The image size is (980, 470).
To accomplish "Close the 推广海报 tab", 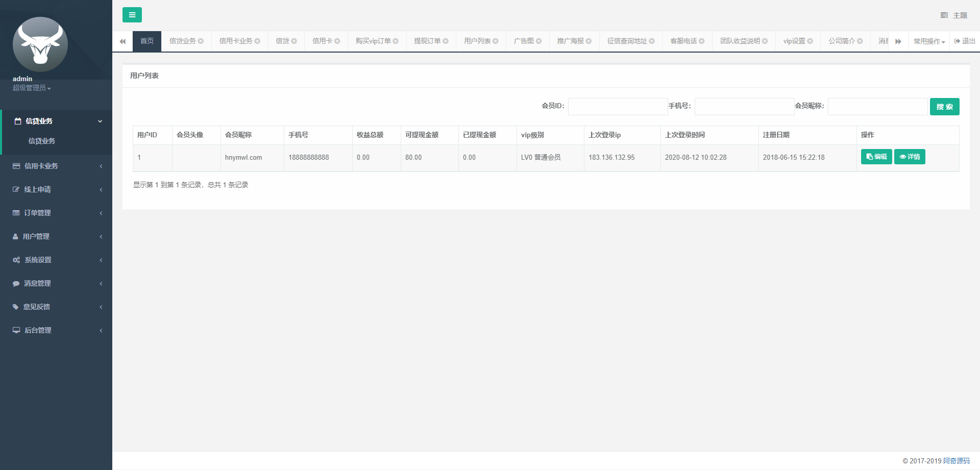I will coord(590,41).
